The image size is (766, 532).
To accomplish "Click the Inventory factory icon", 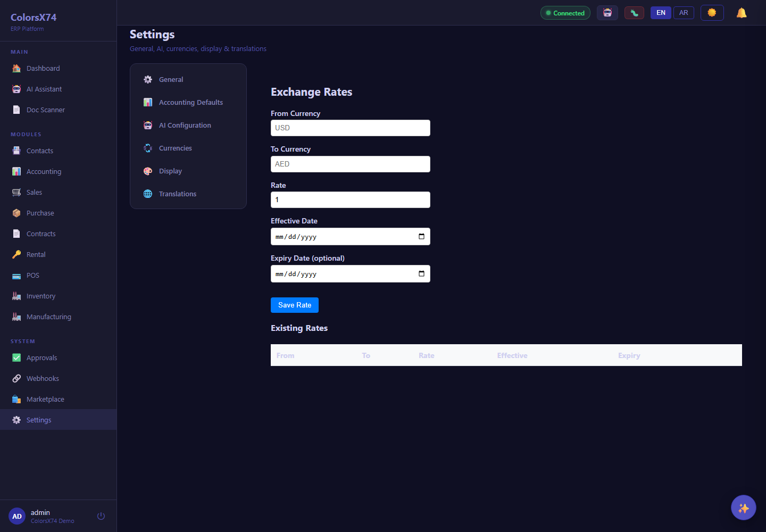I will point(16,296).
